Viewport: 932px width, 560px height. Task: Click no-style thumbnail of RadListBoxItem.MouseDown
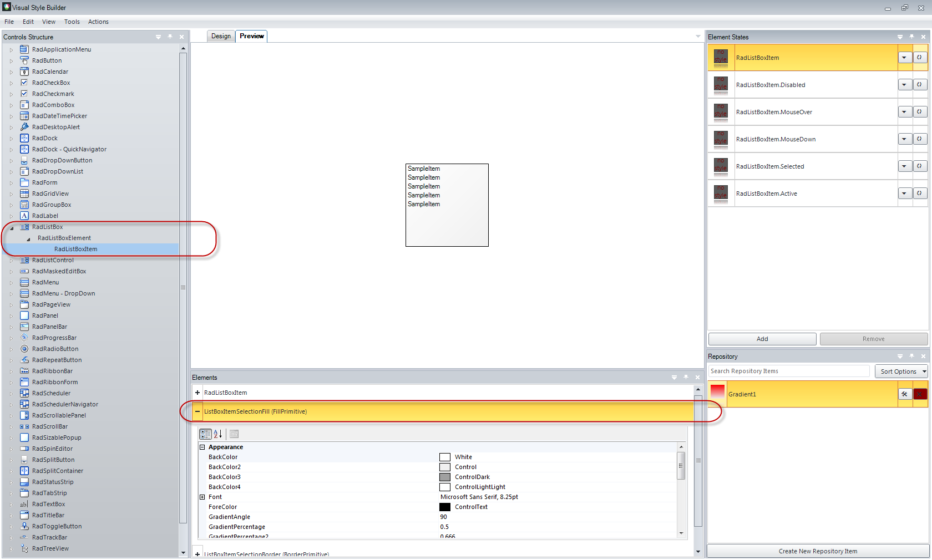click(721, 139)
